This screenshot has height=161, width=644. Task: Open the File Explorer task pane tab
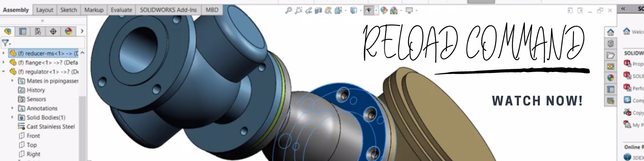tap(611, 55)
